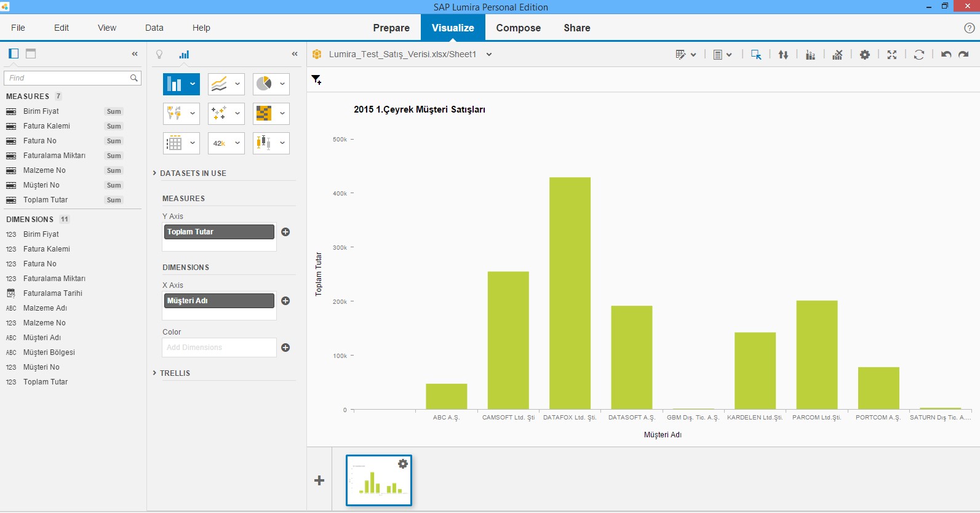Expand the DATASETS IN USE section
The image size is (980, 513).
pyautogui.click(x=193, y=173)
